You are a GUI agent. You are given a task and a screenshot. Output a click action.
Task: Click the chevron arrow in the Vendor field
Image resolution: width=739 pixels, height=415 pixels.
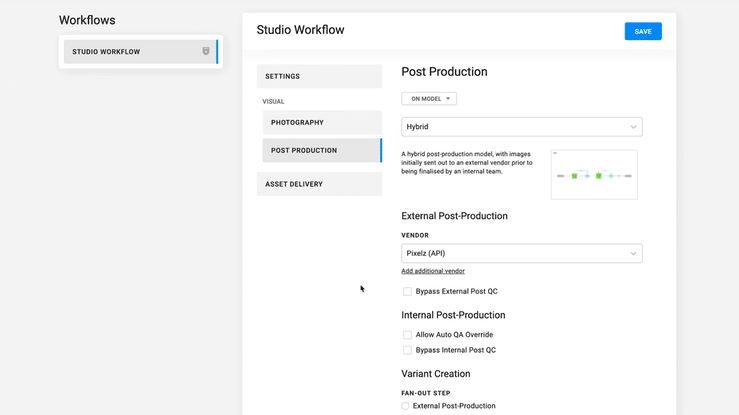point(633,254)
